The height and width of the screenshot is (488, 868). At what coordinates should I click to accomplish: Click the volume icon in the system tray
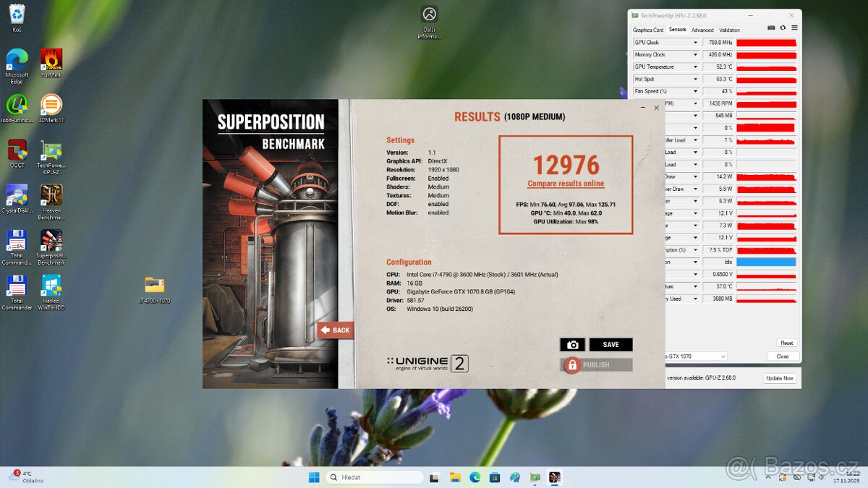821,477
